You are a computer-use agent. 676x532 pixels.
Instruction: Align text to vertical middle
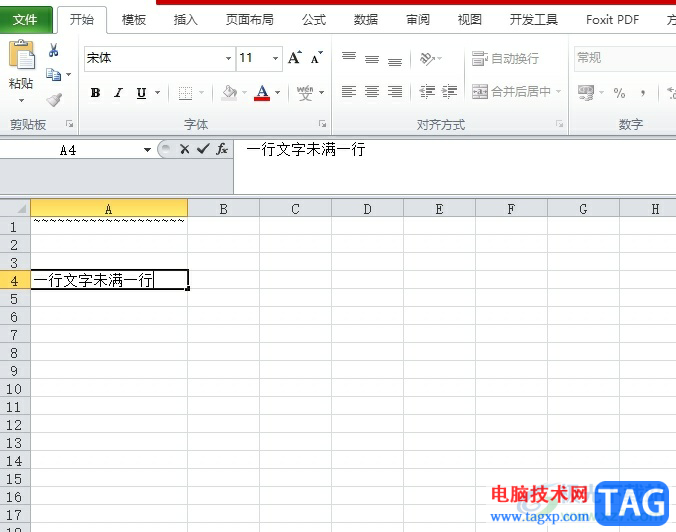pyautogui.click(x=372, y=58)
